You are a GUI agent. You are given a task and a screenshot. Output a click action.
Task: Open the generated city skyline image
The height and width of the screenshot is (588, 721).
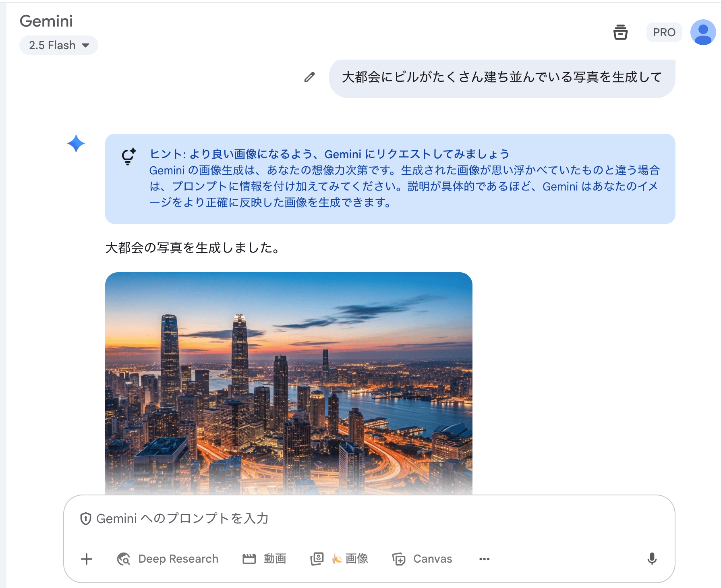pyautogui.click(x=288, y=383)
